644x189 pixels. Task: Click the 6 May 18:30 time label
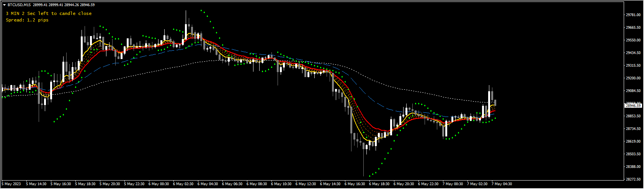point(379,184)
